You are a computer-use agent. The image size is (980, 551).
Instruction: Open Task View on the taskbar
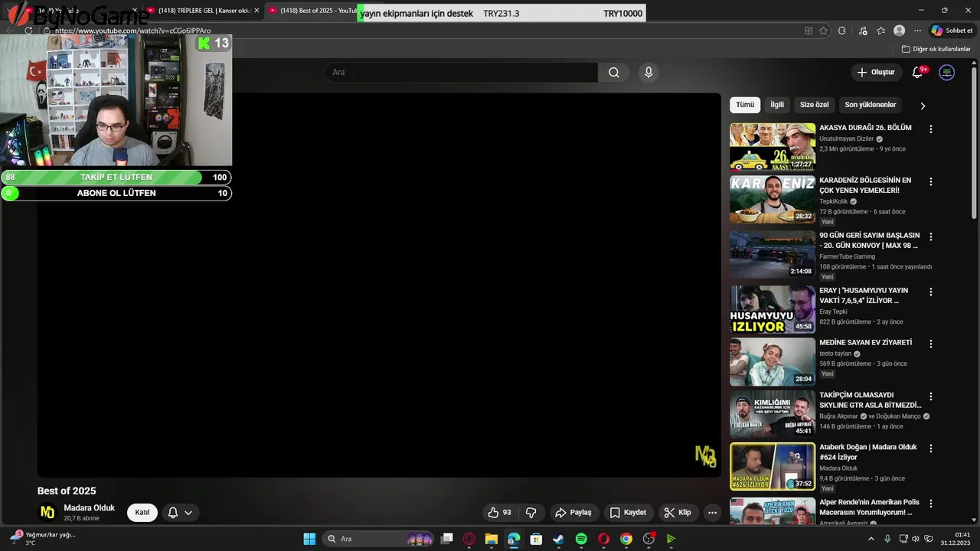pos(447,539)
